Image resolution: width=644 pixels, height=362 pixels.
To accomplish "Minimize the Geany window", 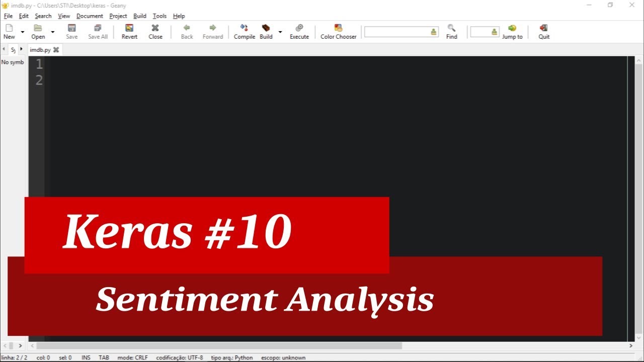I will click(x=589, y=5).
